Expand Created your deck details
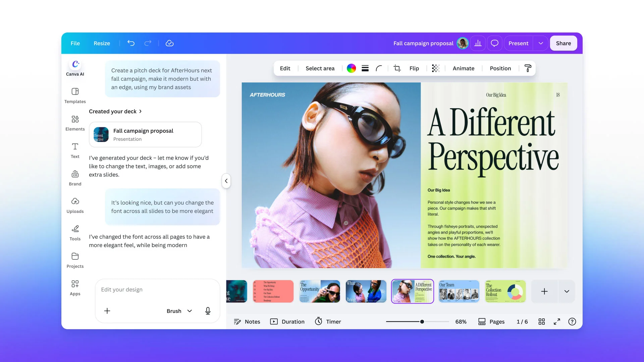 (115, 111)
